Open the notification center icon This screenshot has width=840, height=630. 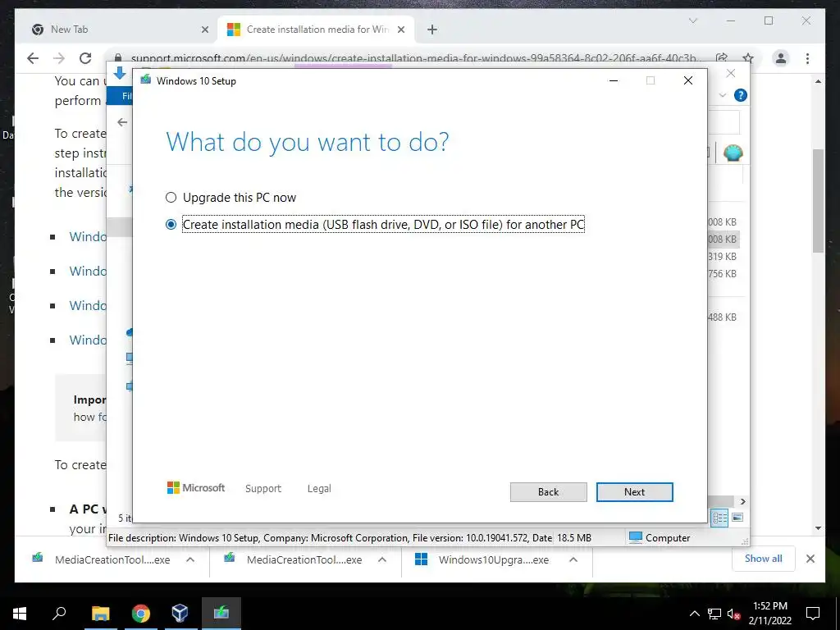coord(813,614)
